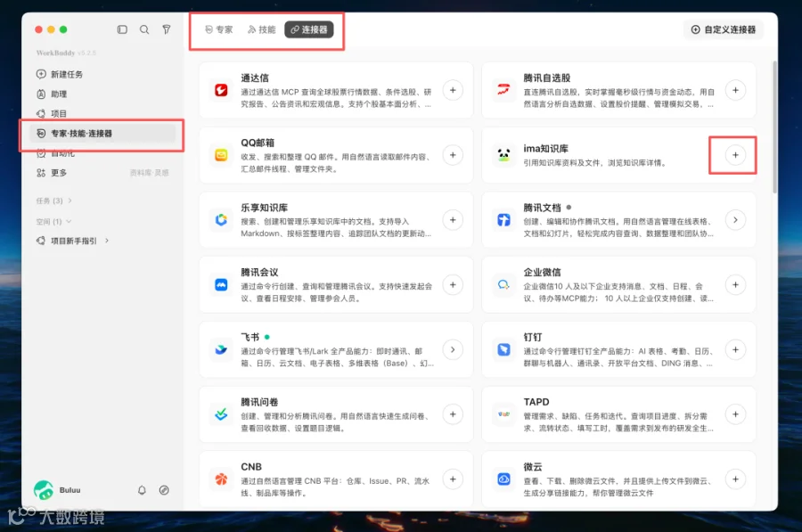Click the CNB app icon
This screenshot has width=802, height=532.
pyautogui.click(x=221, y=479)
